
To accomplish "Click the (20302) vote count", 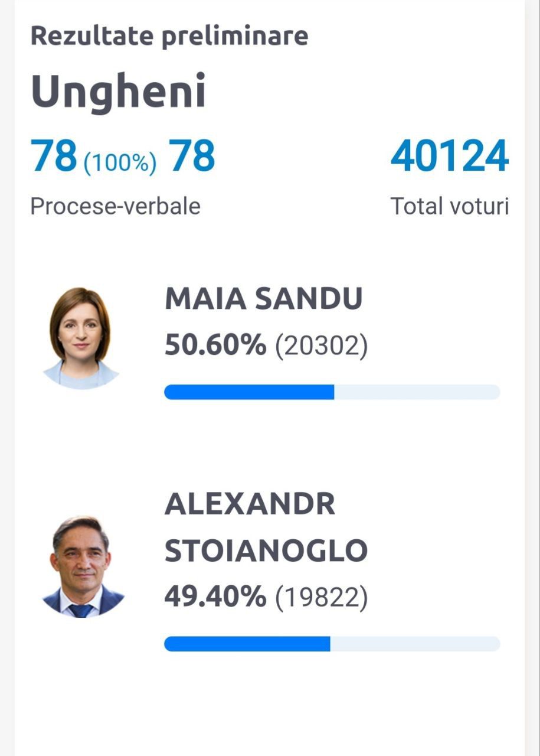I will click(322, 346).
